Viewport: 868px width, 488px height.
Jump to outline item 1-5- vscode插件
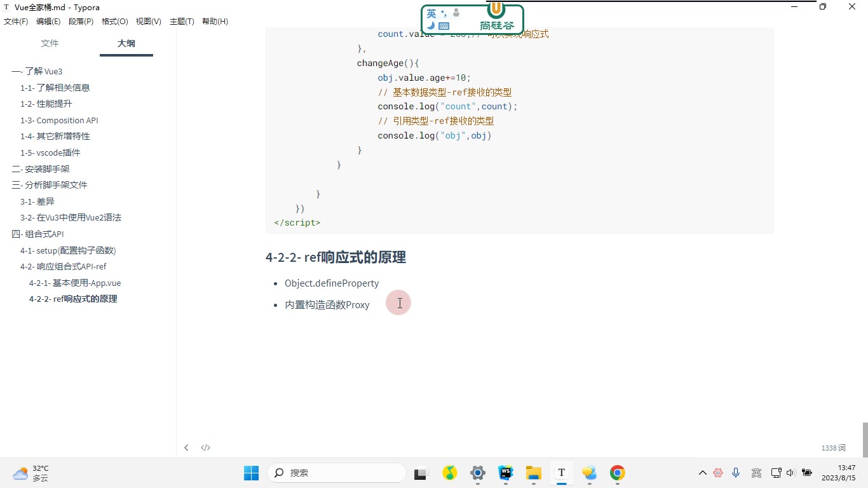(50, 152)
